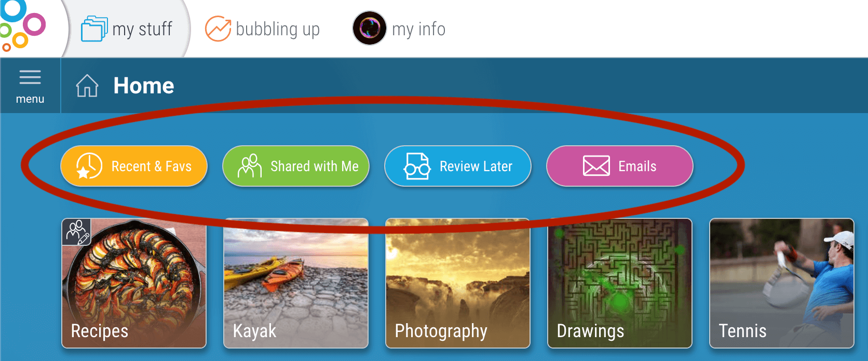This screenshot has width=868, height=361.
Task: Click the glasses document icon on Review Later
Action: [x=417, y=166]
